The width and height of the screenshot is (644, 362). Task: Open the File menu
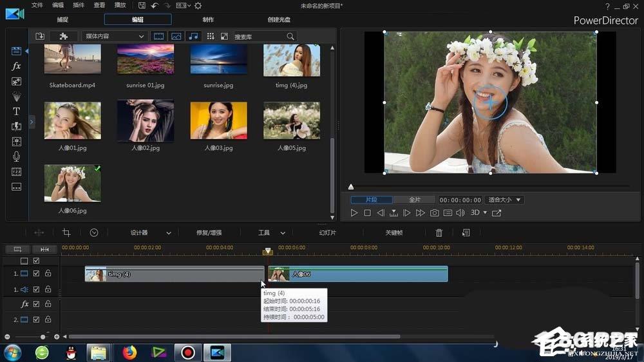[x=37, y=5]
